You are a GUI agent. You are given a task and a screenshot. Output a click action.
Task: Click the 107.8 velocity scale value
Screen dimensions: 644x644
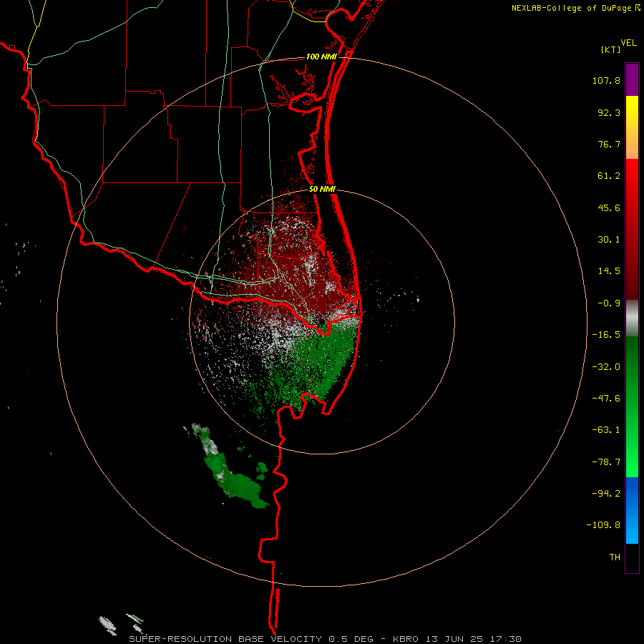606,80
